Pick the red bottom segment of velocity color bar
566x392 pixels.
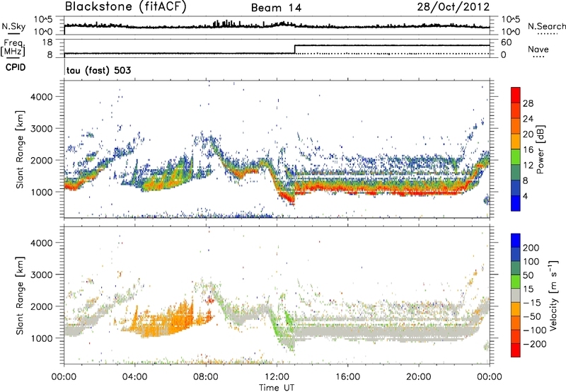point(516,350)
